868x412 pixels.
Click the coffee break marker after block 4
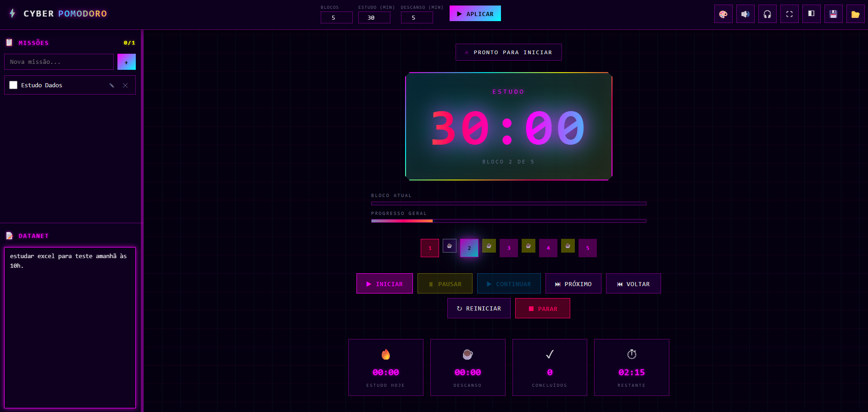tap(568, 246)
